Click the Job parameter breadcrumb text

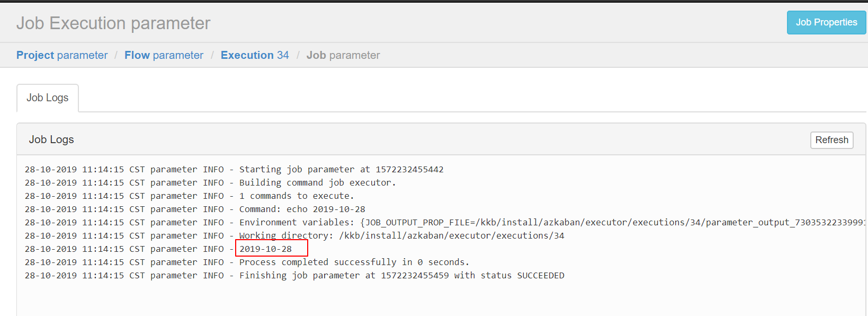tap(343, 55)
